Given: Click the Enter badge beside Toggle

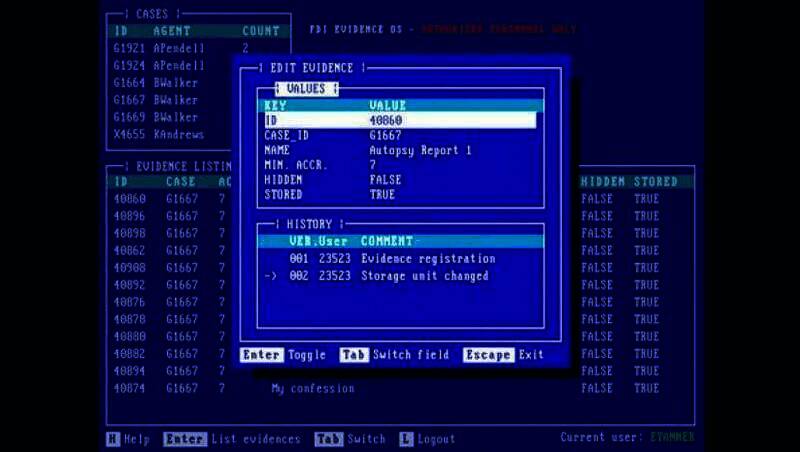Looking at the screenshot, I should tap(262, 355).
